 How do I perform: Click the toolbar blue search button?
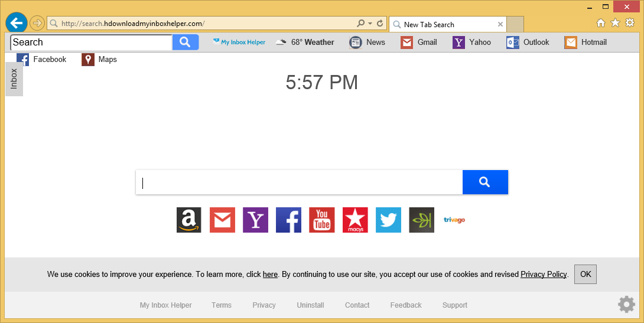pyautogui.click(x=186, y=43)
